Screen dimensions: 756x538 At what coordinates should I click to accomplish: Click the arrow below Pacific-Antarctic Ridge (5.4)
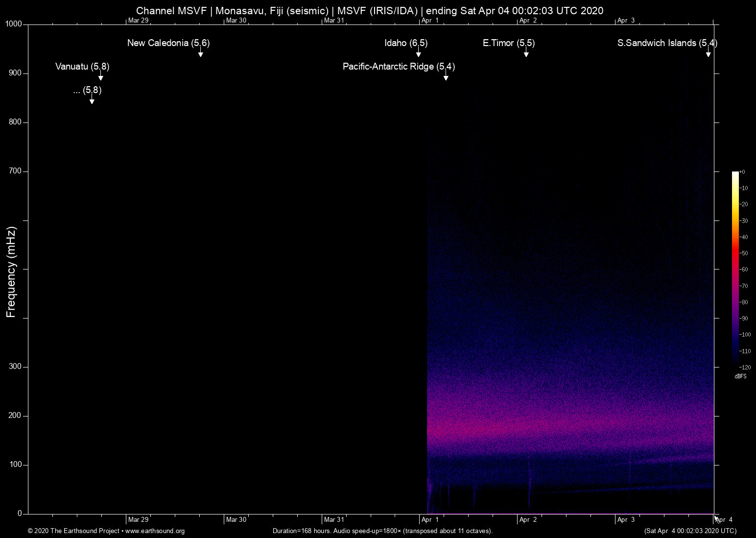coord(446,77)
